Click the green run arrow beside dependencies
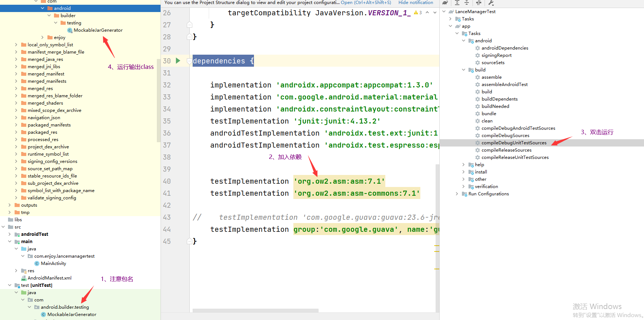The image size is (644, 320). tap(178, 61)
